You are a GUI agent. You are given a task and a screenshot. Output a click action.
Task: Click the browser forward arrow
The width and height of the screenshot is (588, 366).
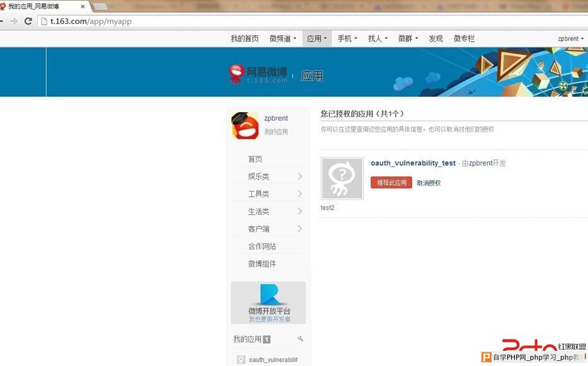(x=14, y=21)
